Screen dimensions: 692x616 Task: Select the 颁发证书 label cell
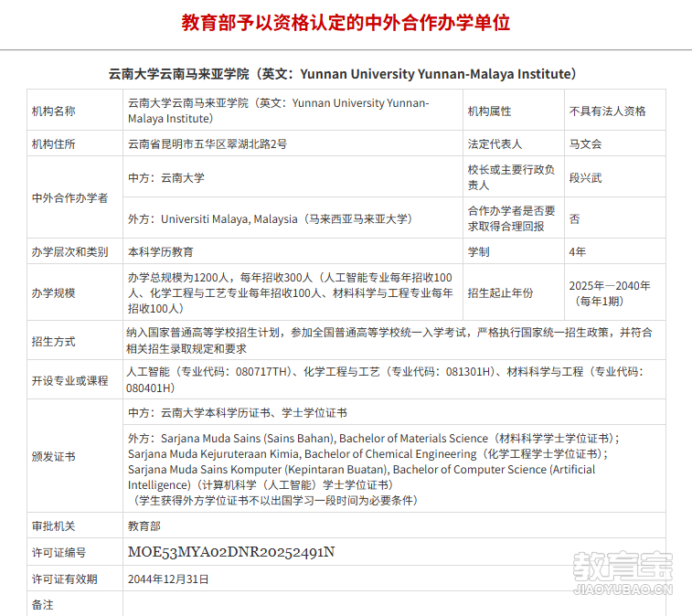pyautogui.click(x=75, y=456)
